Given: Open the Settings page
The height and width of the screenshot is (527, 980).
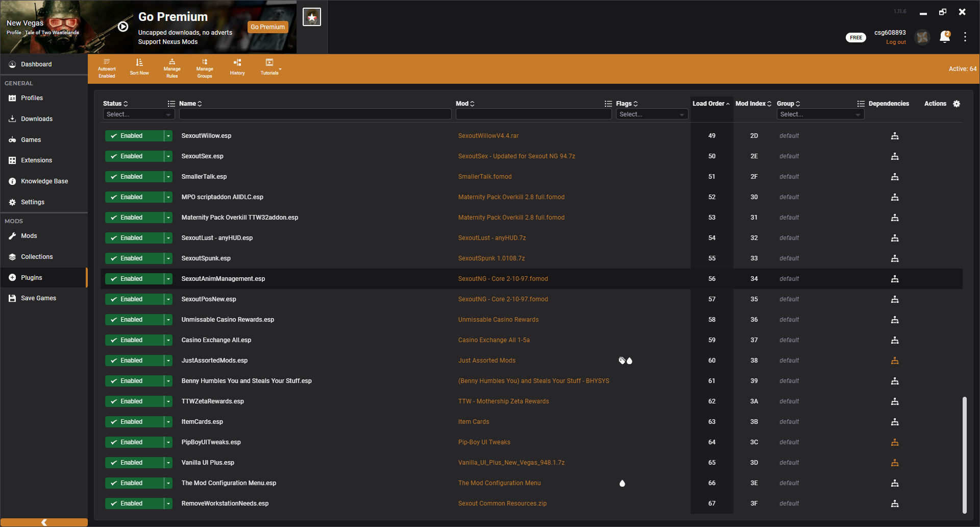Looking at the screenshot, I should 44,202.
